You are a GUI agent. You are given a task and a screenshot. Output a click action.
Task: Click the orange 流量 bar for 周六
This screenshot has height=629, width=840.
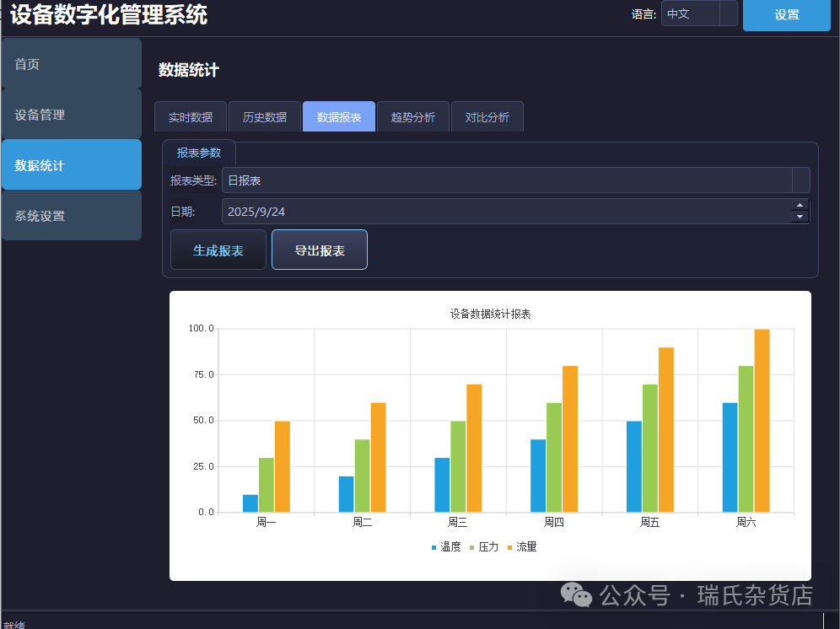762,421
